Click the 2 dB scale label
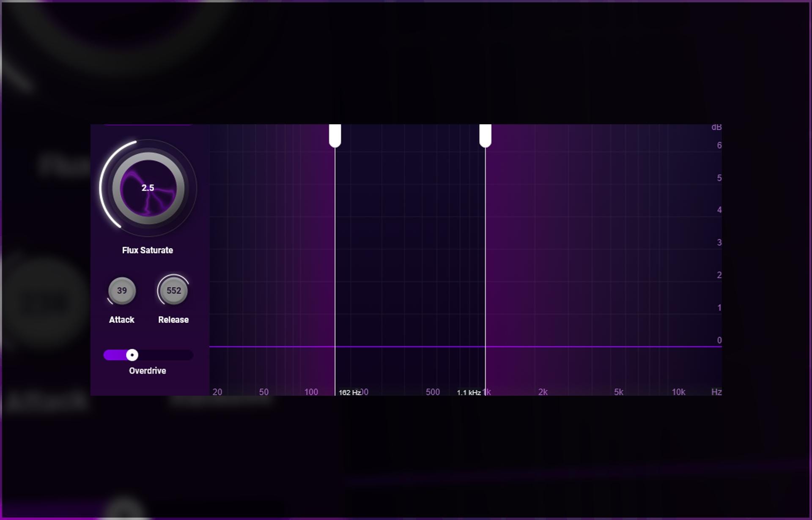 click(x=719, y=275)
